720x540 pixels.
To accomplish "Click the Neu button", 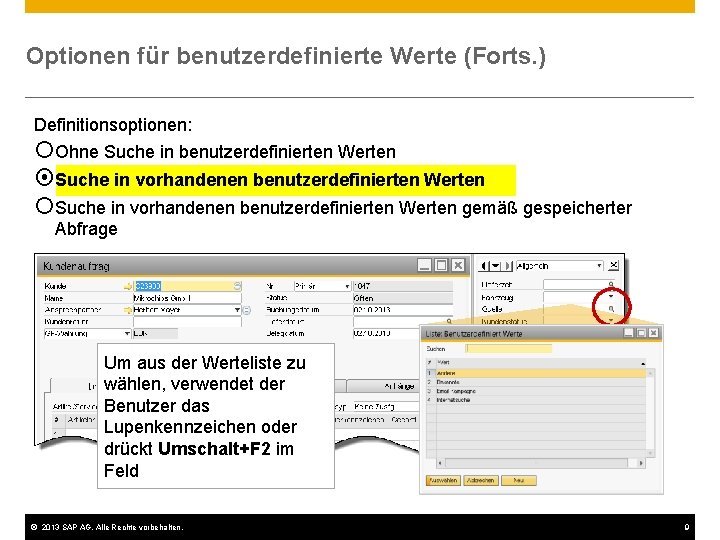I will (x=518, y=480).
